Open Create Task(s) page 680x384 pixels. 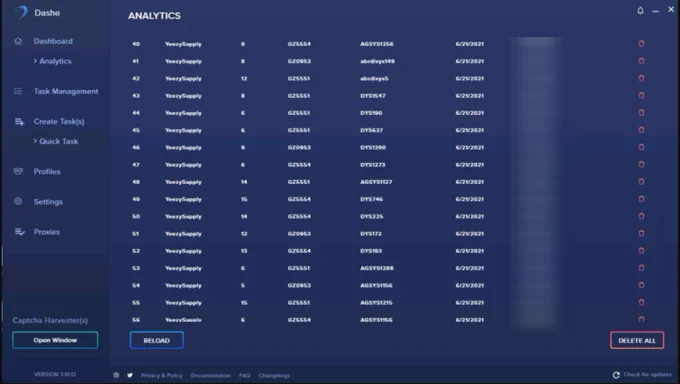click(59, 121)
